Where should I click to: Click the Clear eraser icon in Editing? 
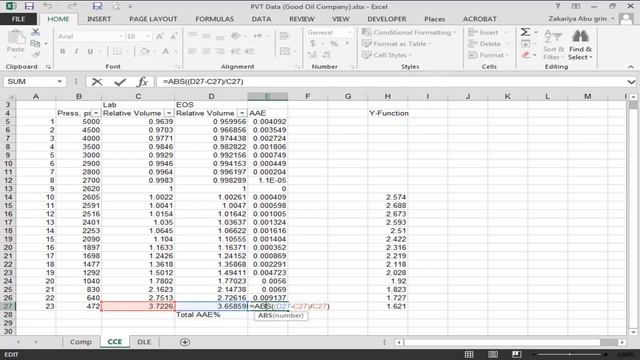tap(526, 55)
